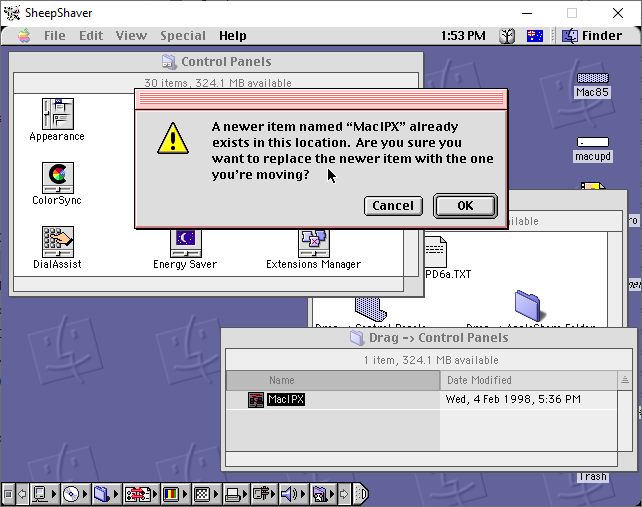This screenshot has width=642, height=507.
Task: Click horizontal scrollbar of Control Panels window
Action: (208, 284)
